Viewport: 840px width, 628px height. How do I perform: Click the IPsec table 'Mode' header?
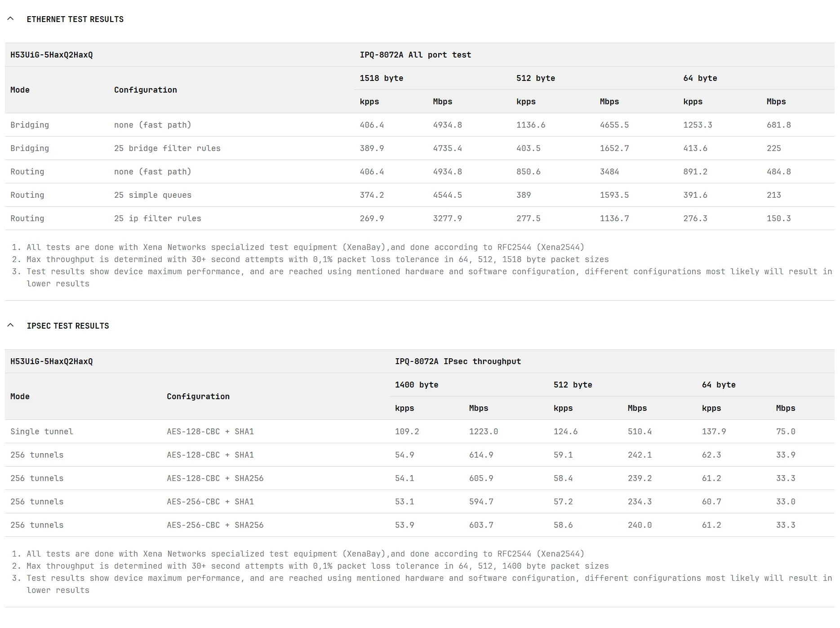[20, 396]
